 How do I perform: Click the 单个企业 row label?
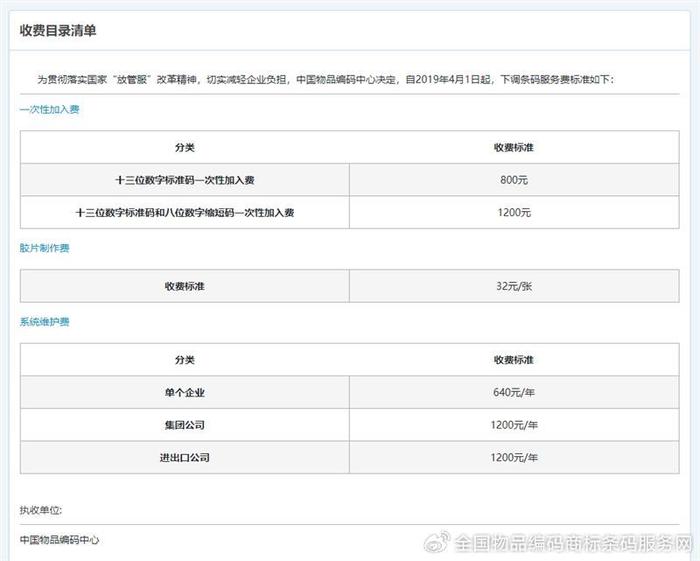coord(185,392)
